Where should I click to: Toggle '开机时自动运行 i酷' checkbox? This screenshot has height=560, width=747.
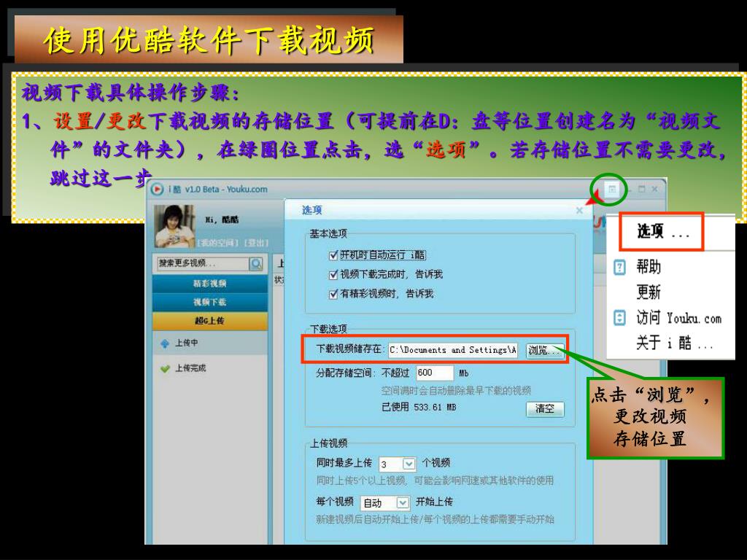(333, 256)
